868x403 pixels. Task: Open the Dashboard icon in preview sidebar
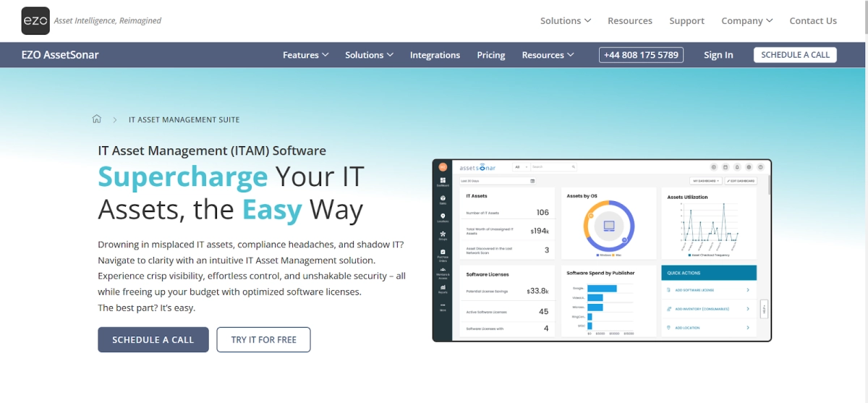443,182
